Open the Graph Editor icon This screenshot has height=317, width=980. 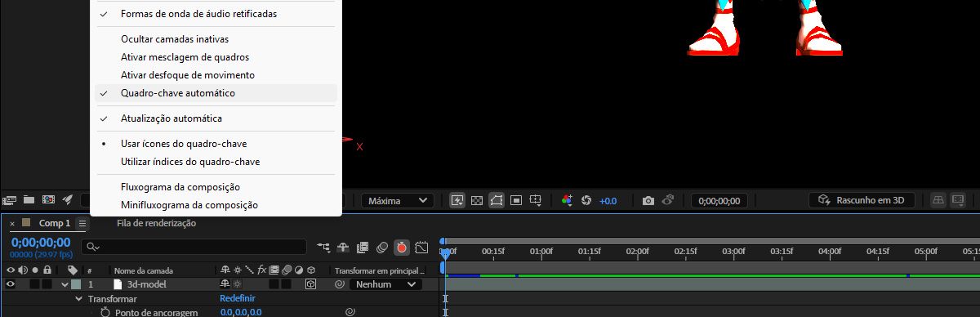(421, 247)
